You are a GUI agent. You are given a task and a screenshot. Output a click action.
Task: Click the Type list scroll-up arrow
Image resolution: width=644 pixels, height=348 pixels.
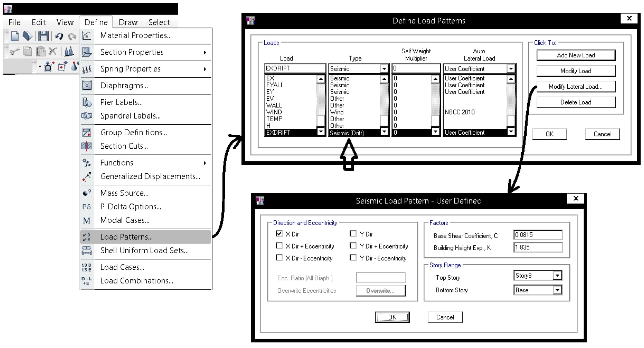[384, 79]
